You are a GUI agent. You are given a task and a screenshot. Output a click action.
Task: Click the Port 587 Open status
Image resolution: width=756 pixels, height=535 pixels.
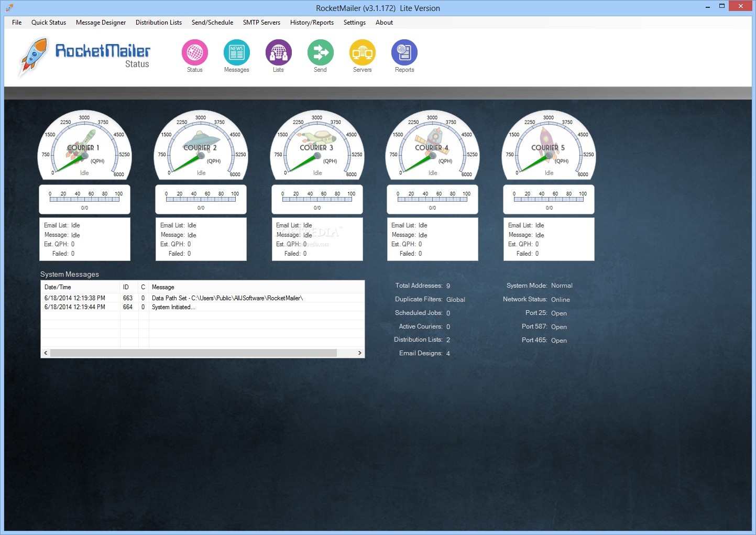tap(559, 327)
